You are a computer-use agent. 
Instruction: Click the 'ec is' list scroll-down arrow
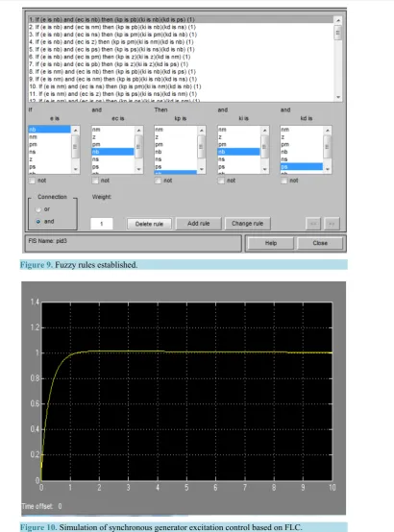coord(138,169)
